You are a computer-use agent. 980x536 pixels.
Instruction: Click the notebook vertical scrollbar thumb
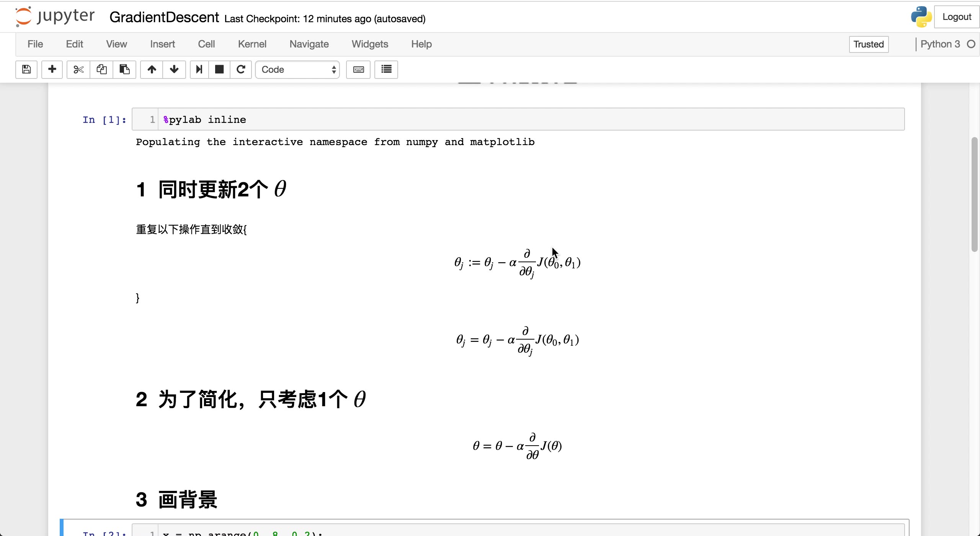(x=975, y=194)
